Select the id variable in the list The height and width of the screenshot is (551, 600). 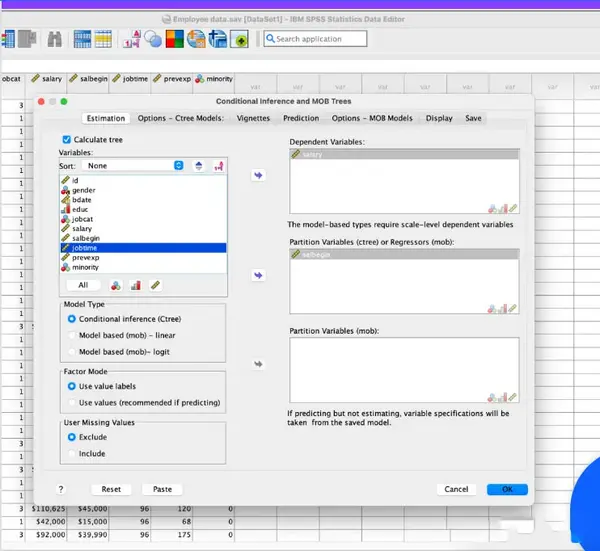143,180
